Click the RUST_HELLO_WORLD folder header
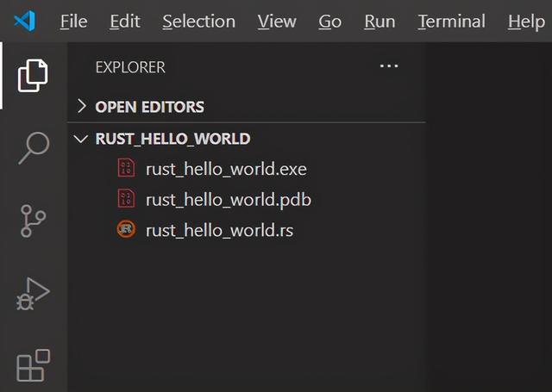The height and width of the screenshot is (392, 552). (247, 139)
